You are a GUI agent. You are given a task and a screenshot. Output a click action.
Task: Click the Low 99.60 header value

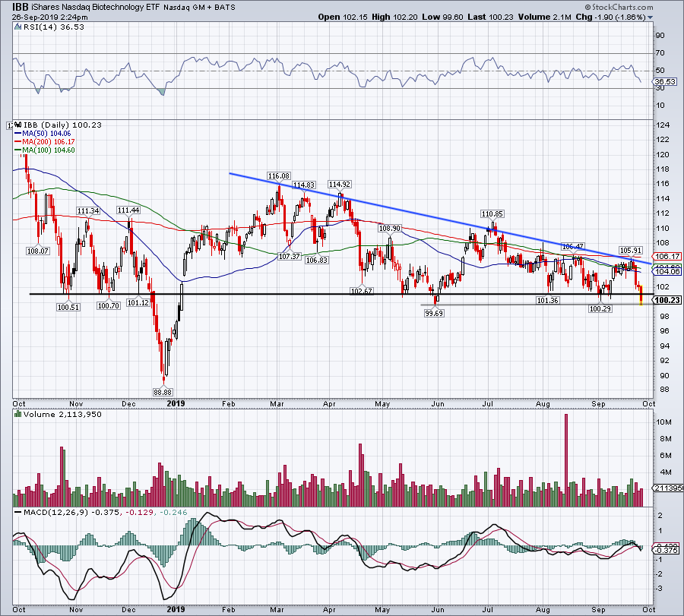point(443,17)
